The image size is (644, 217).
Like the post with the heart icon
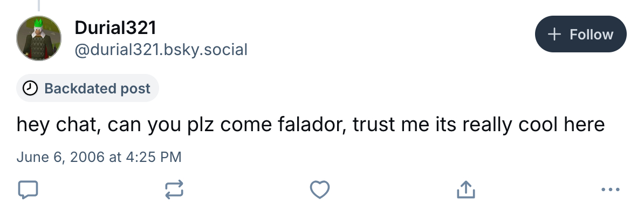320,189
